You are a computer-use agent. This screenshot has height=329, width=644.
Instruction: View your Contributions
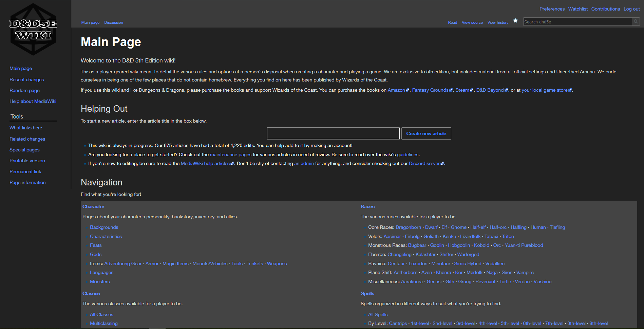point(605,9)
